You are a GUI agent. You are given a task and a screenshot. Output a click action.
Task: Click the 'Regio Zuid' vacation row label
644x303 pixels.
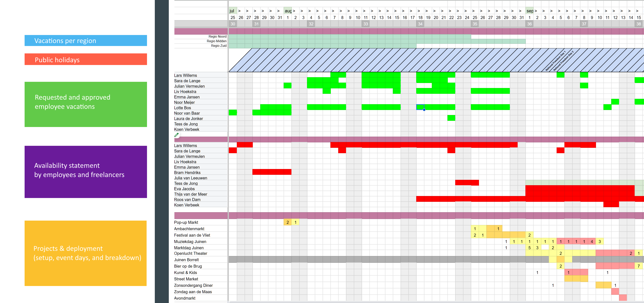point(218,46)
